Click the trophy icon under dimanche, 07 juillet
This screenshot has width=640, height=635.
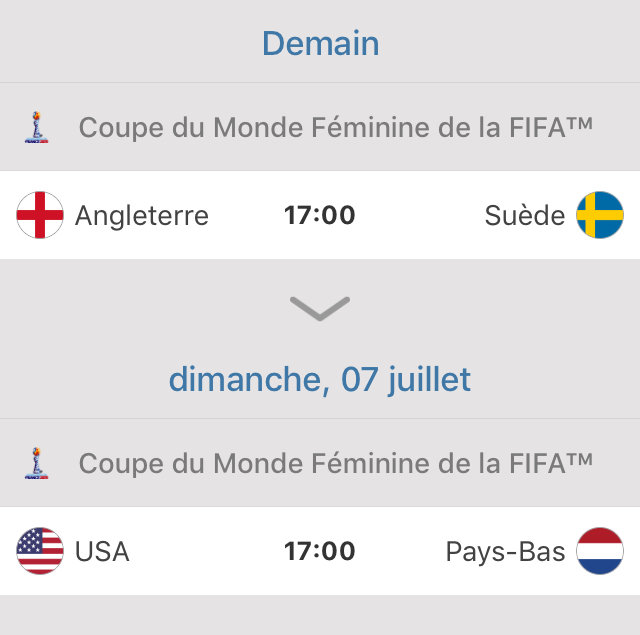tap(38, 463)
